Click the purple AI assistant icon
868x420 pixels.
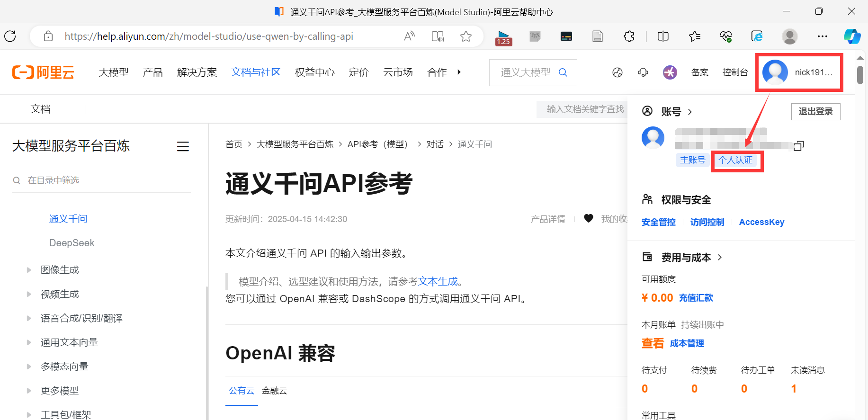(670, 72)
